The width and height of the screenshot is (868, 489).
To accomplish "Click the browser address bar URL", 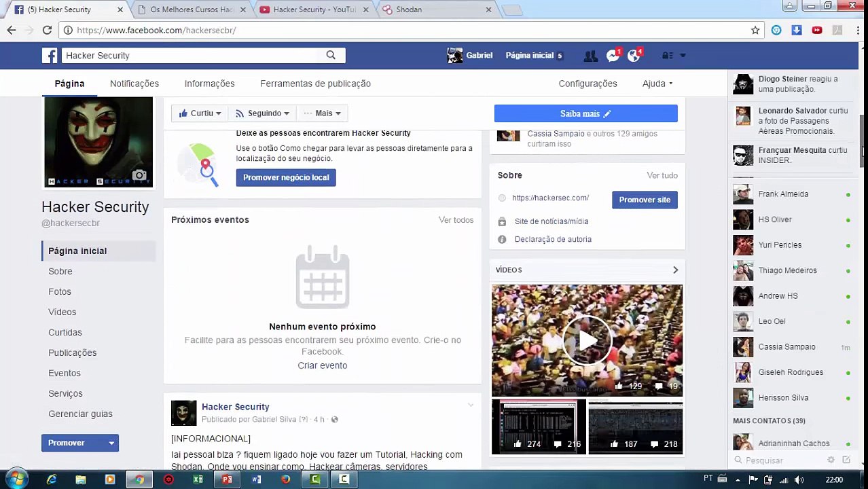I will pyautogui.click(x=156, y=30).
